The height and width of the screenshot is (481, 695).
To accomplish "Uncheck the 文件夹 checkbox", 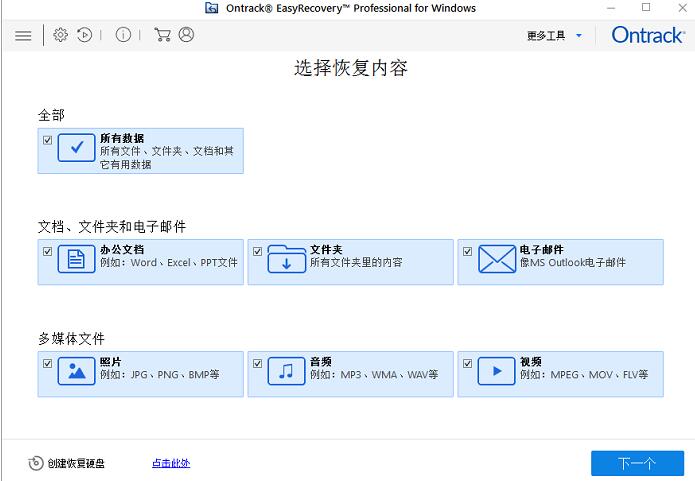I will pos(258,251).
